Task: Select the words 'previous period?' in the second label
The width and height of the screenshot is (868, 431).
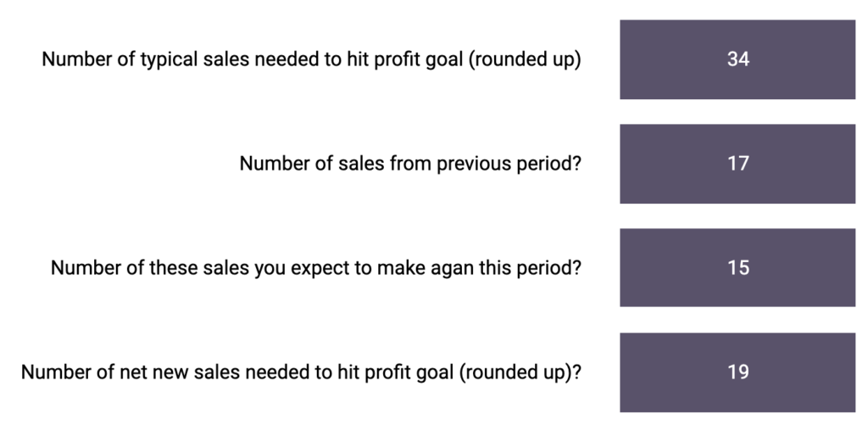Action: pos(509,164)
